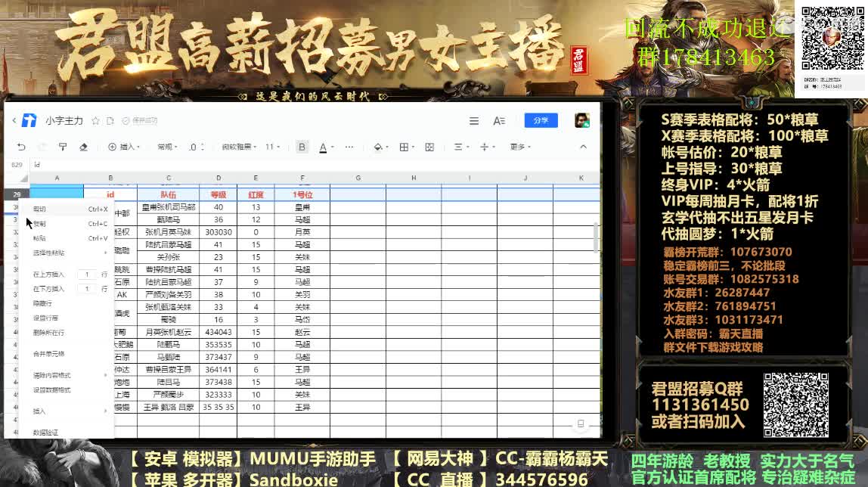868x487 pixels.
Task: Click the undo arrow in toolbar
Action: click(x=21, y=147)
